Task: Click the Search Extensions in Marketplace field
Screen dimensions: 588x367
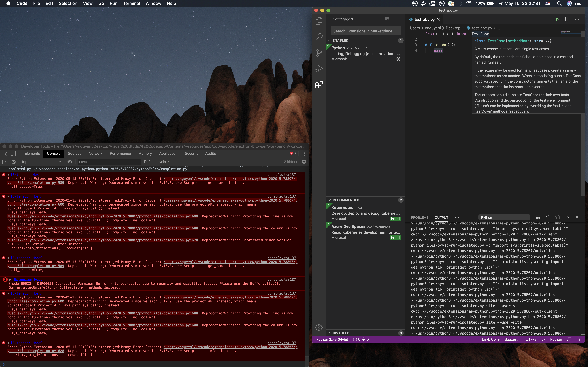Action: [x=366, y=31]
